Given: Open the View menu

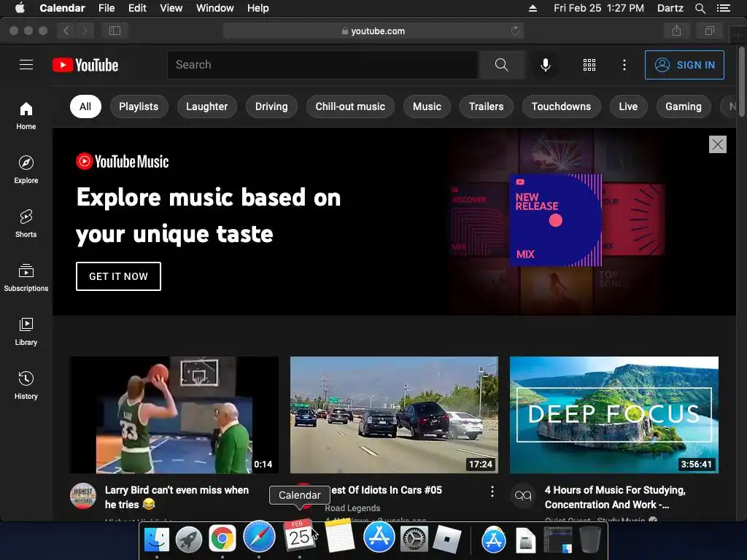Looking at the screenshot, I should (x=171, y=8).
